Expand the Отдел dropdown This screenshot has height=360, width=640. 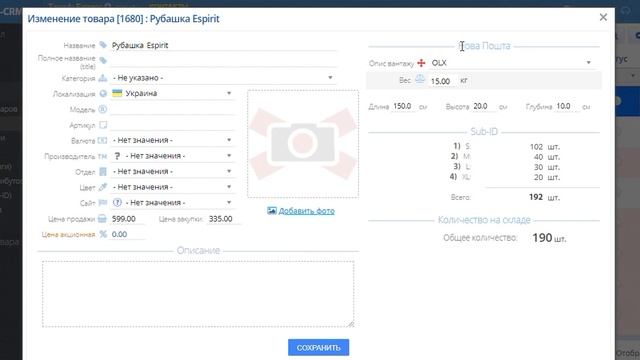click(173, 171)
